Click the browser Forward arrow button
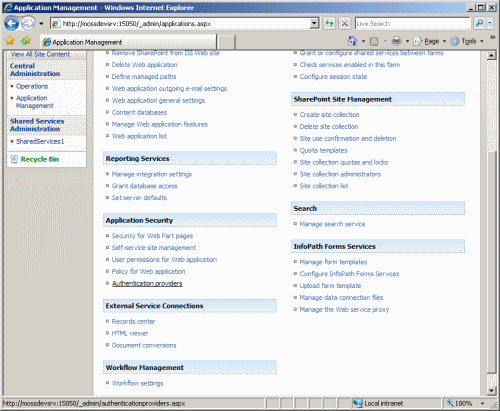Screen dimensions: 500x411 point(28,23)
